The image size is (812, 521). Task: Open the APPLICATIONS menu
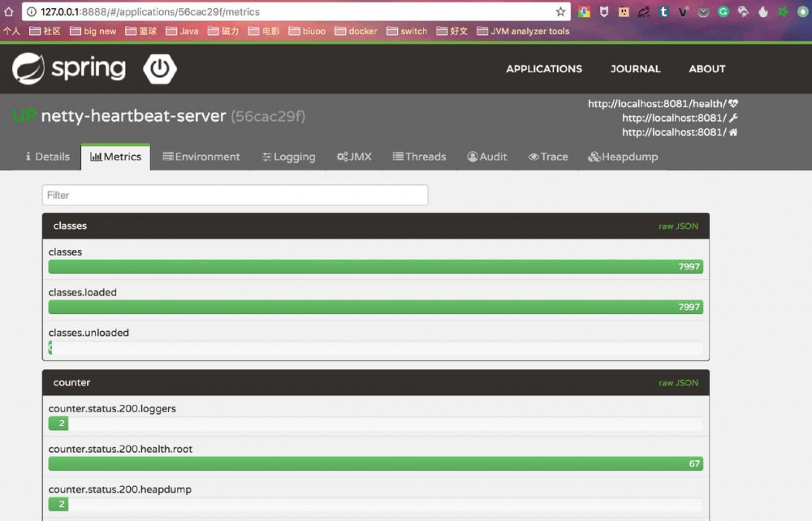pos(544,69)
